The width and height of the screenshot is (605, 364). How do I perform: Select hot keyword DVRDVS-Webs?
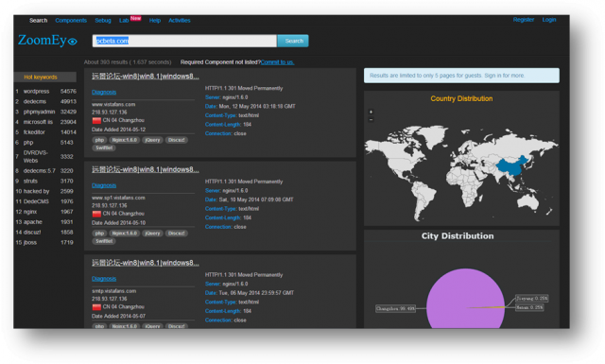36,157
